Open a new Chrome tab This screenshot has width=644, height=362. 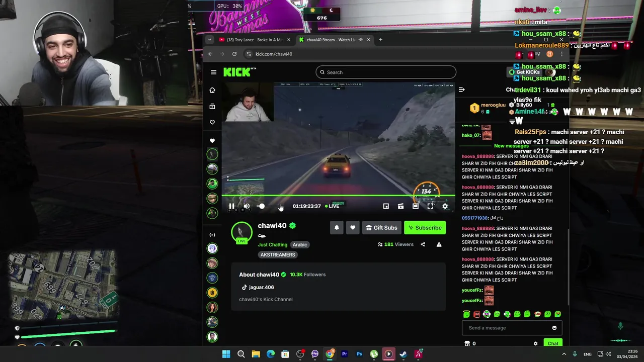380,40
